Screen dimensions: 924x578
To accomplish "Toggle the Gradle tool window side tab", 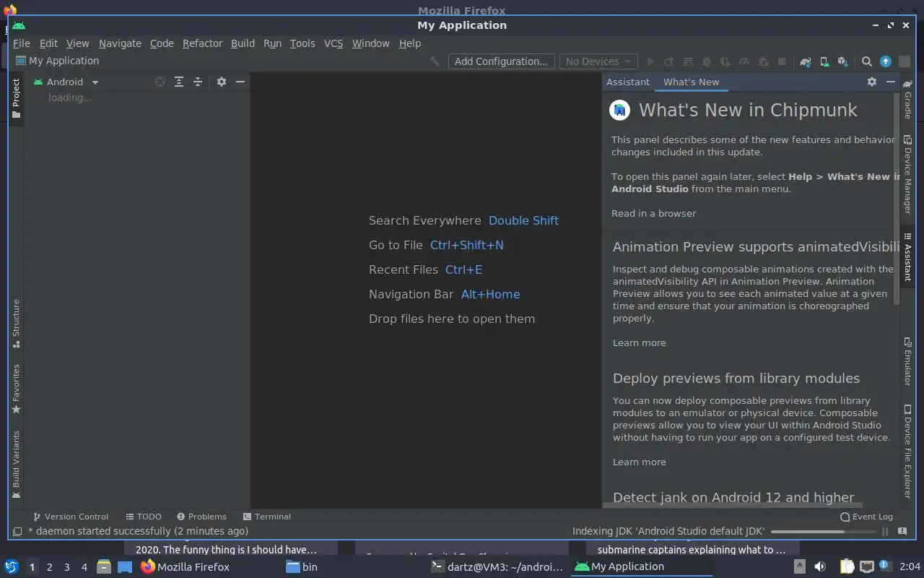I will [907, 100].
